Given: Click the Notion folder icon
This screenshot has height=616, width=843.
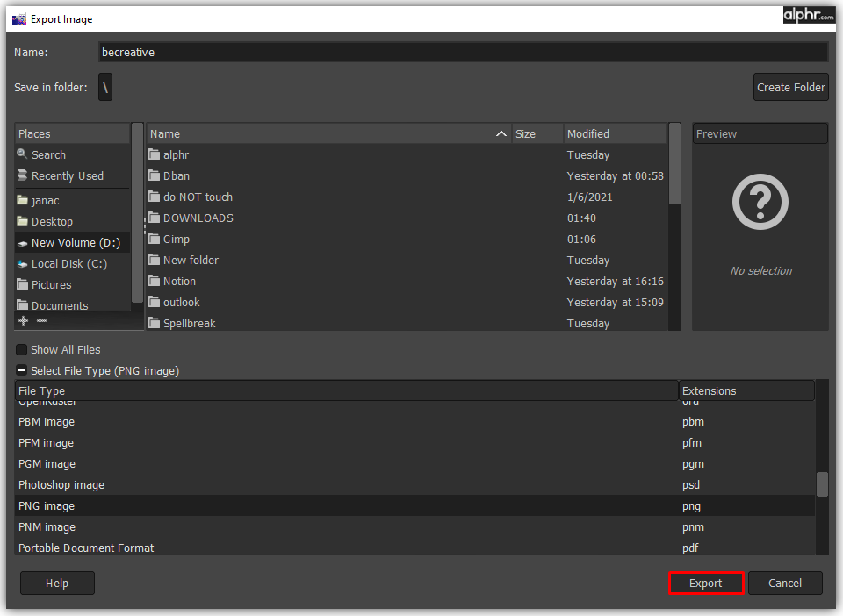Looking at the screenshot, I should click(x=155, y=281).
